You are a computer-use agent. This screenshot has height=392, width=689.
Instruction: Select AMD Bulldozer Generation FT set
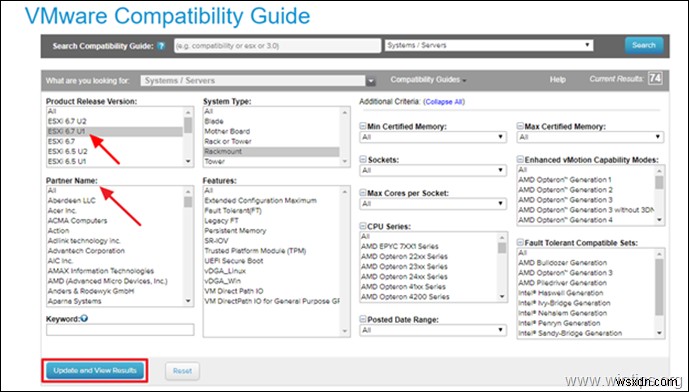pyautogui.click(x=586, y=263)
